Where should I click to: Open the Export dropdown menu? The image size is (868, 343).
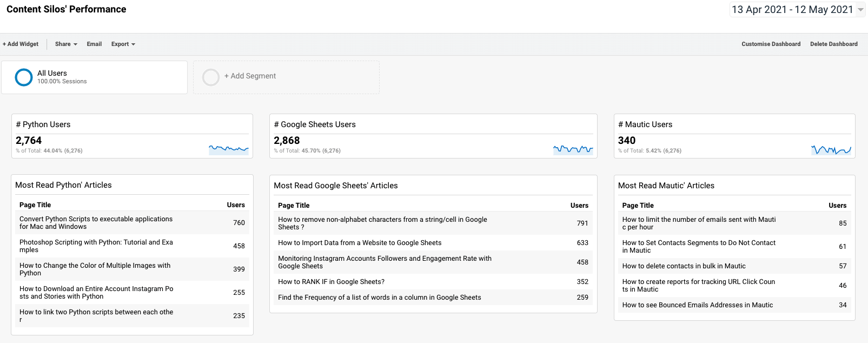123,44
